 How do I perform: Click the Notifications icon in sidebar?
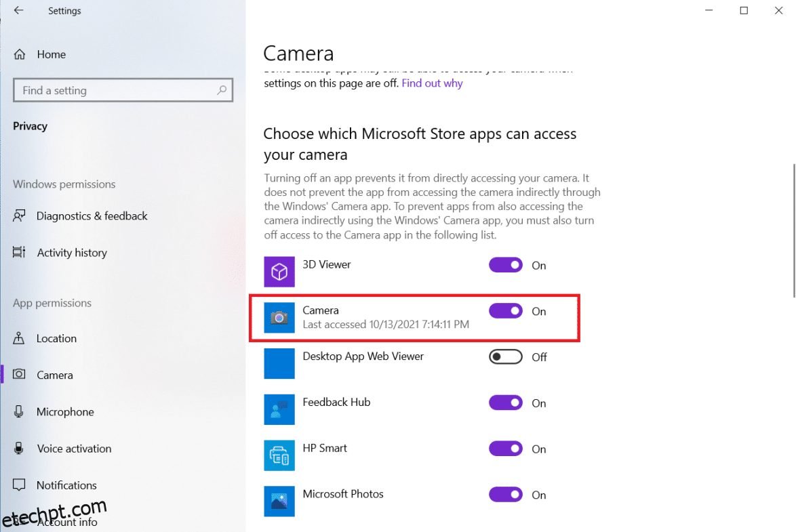19,485
